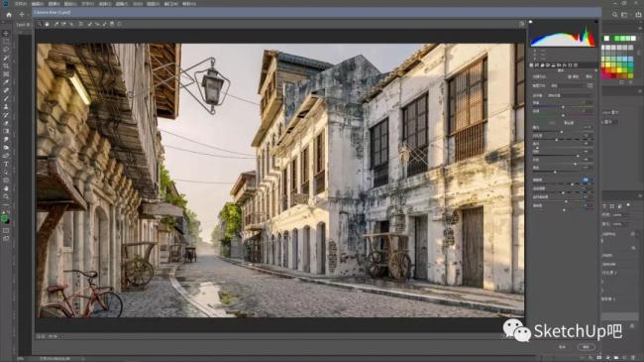Viewport: 644px width, 362px height.
Task: Open the Profile dropdown in Basic panel
Action: (569, 86)
